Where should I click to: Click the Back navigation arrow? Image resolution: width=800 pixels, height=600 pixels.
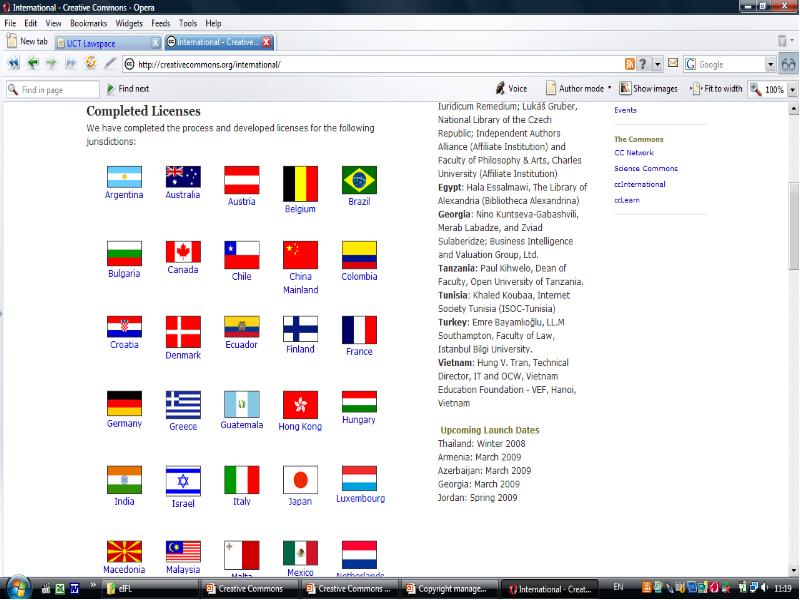point(32,64)
